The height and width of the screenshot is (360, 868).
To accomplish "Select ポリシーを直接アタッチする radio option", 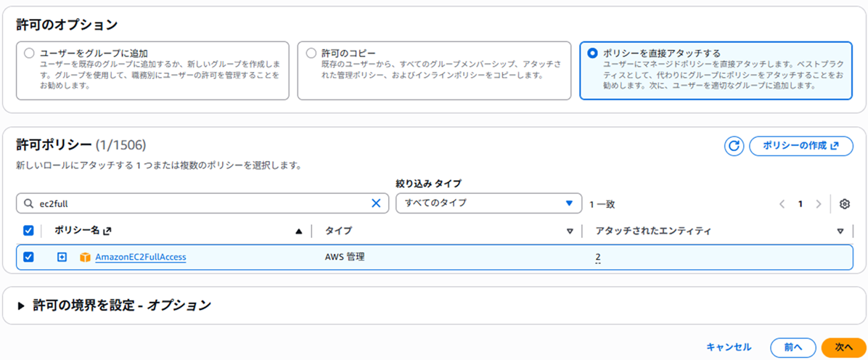I will coord(592,53).
